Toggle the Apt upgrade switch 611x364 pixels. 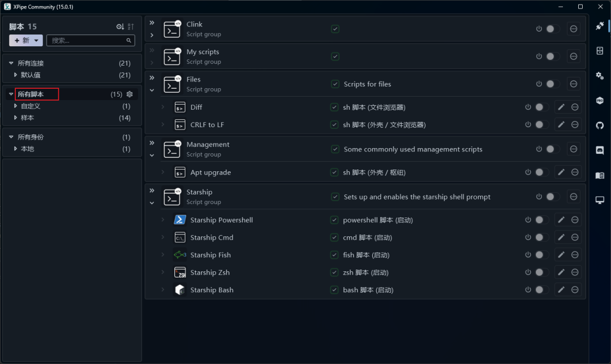[541, 172]
